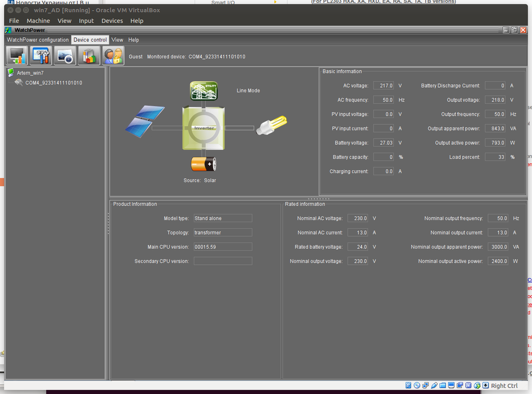Click the Utility grid tower icon
Viewport: 532px width, 394px height.
(x=204, y=91)
